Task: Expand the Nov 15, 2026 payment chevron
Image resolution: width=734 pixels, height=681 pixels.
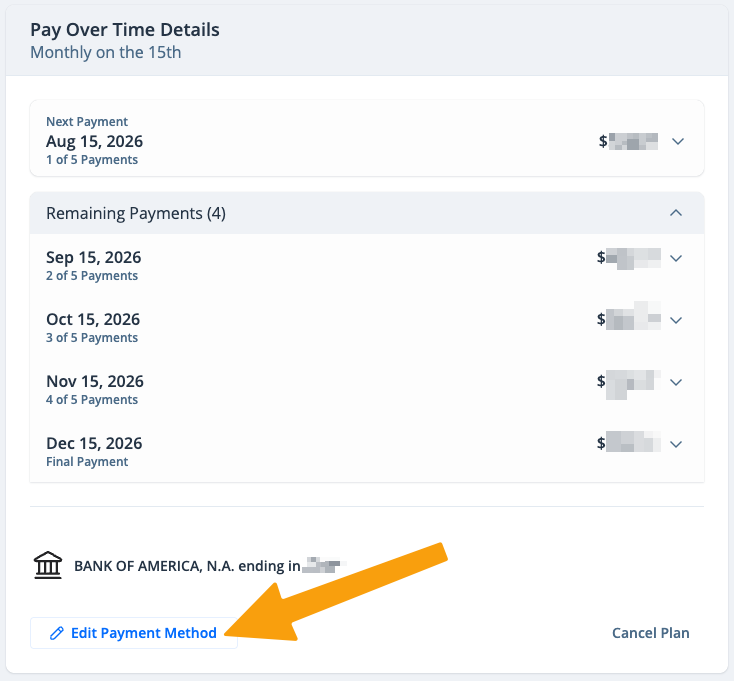Action: [x=675, y=382]
